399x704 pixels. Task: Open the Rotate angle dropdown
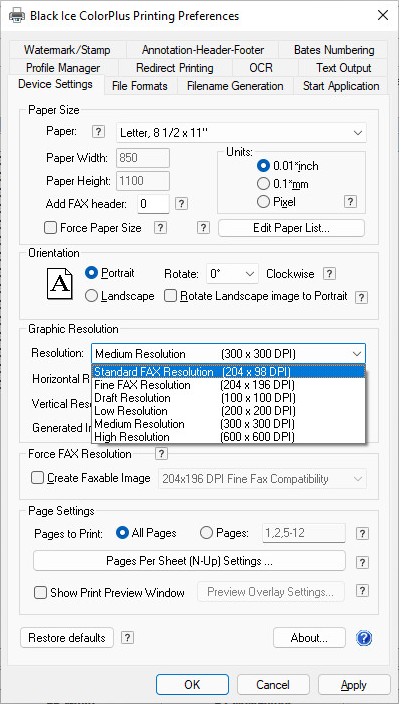pyautogui.click(x=232, y=274)
